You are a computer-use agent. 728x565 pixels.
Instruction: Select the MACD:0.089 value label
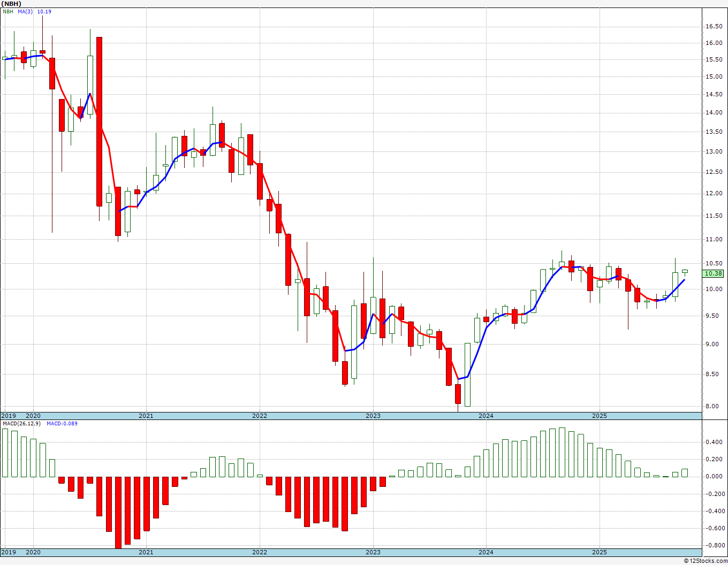62,424
